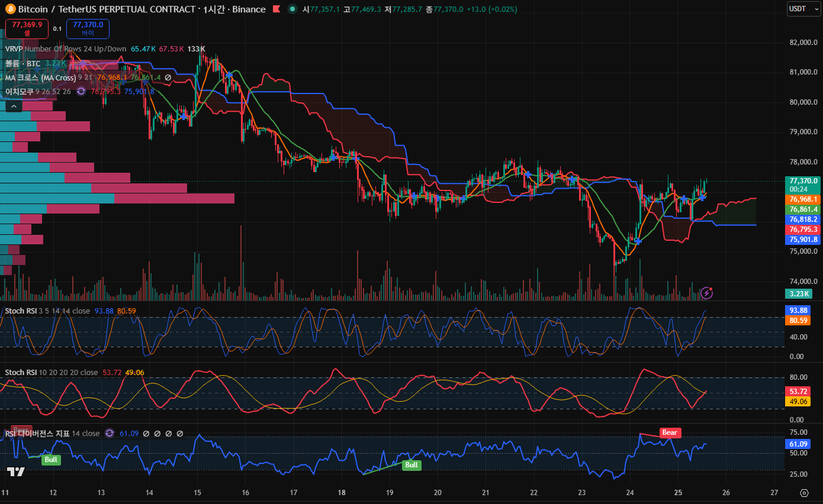
Task: Click the red Bear divergence label
Action: pos(670,432)
